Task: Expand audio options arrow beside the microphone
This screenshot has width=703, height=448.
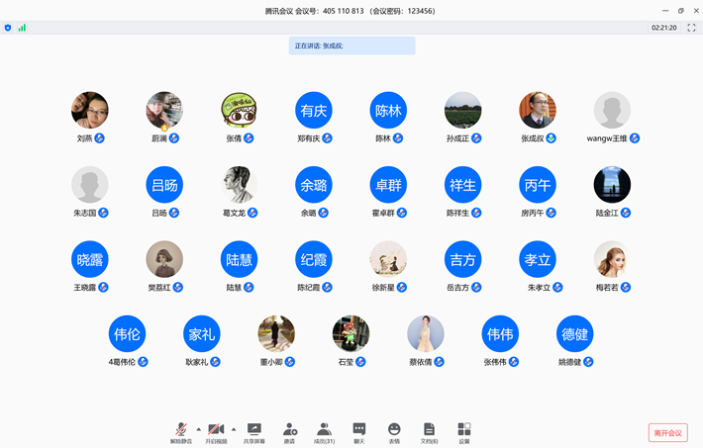Action: click(x=198, y=428)
